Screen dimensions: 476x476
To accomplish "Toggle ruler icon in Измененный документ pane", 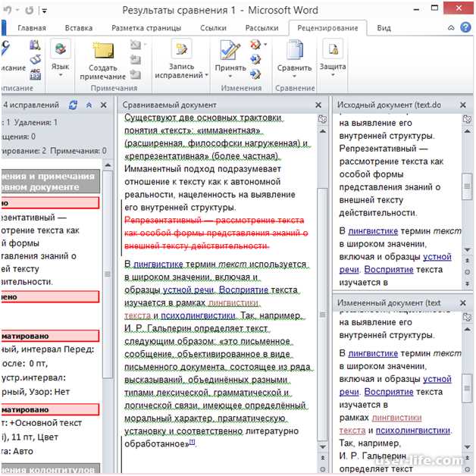I will (x=467, y=318).
